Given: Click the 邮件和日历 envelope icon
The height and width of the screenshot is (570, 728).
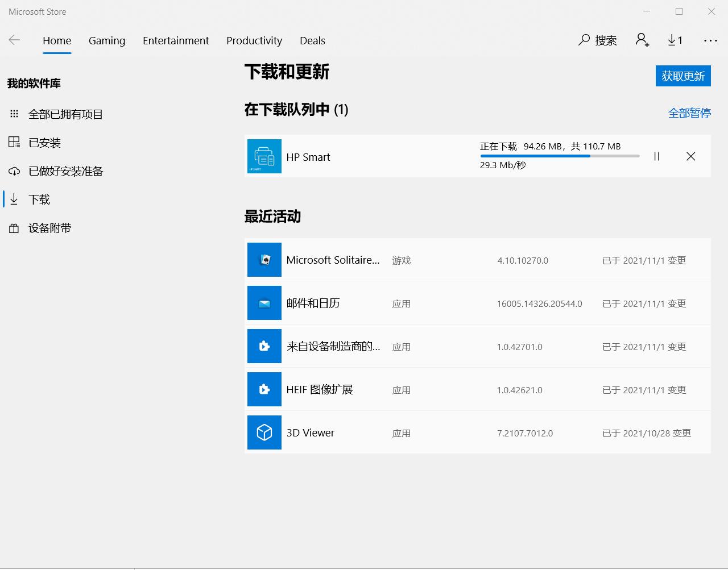Looking at the screenshot, I should (x=264, y=303).
